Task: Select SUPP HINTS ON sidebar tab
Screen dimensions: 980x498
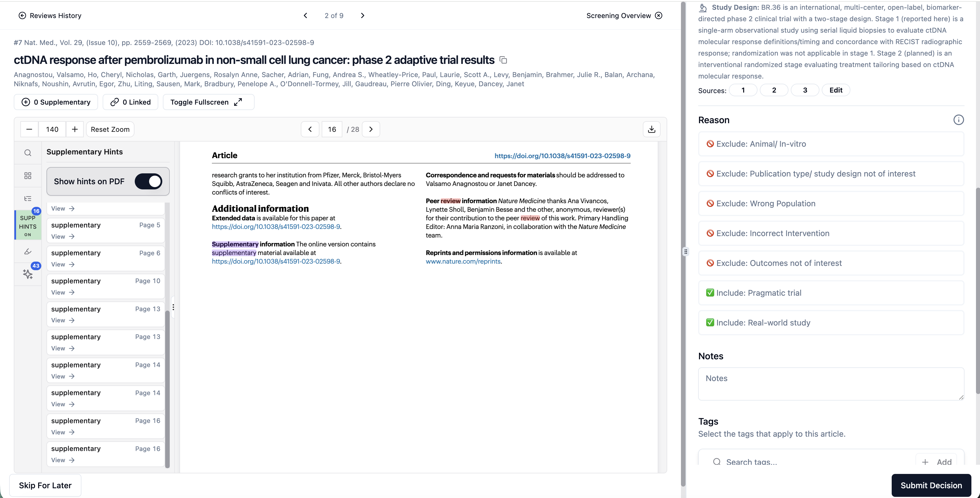Action: coord(28,226)
